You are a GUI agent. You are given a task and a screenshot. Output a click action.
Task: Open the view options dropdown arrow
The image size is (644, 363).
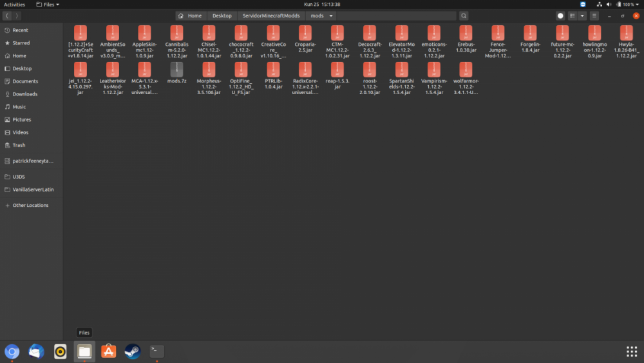(x=582, y=15)
